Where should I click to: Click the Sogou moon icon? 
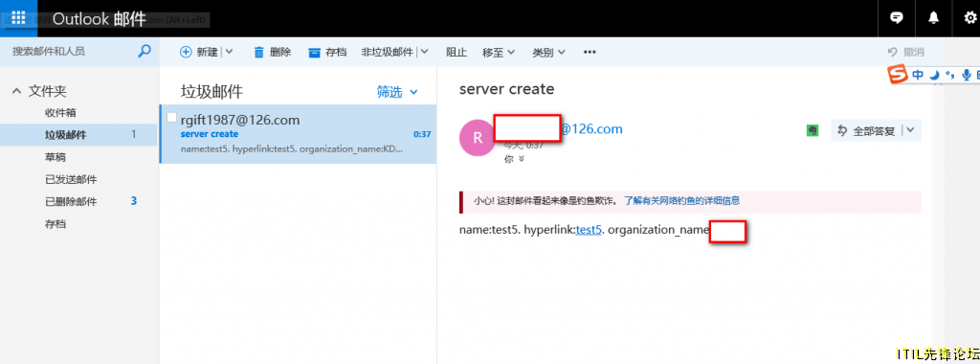tap(935, 75)
